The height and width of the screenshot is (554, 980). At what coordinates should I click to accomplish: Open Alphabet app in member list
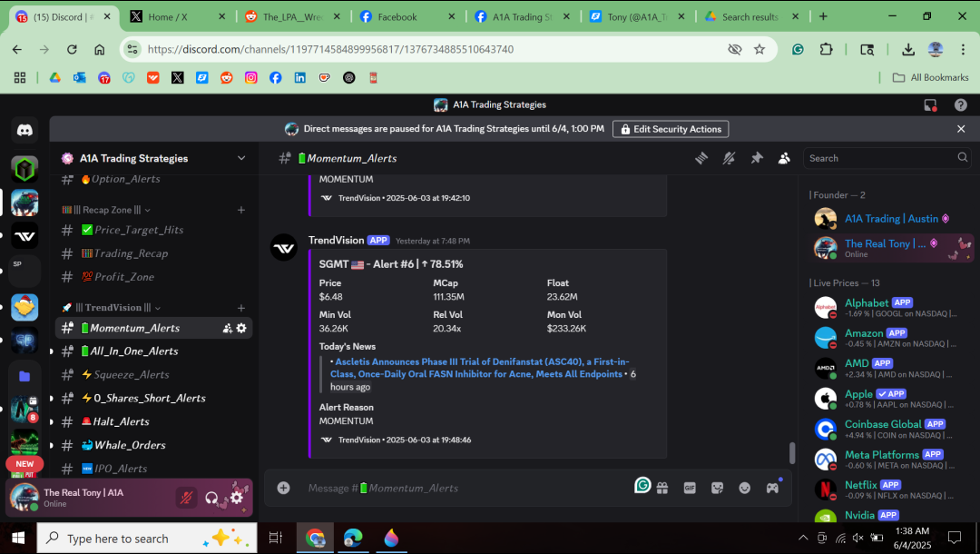point(891,308)
